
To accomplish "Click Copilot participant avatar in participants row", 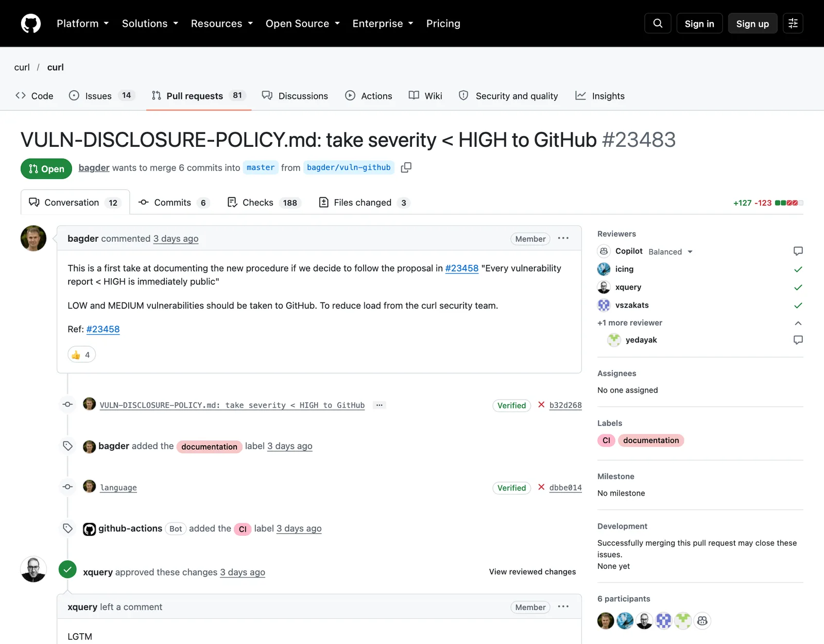I will pyautogui.click(x=702, y=621).
